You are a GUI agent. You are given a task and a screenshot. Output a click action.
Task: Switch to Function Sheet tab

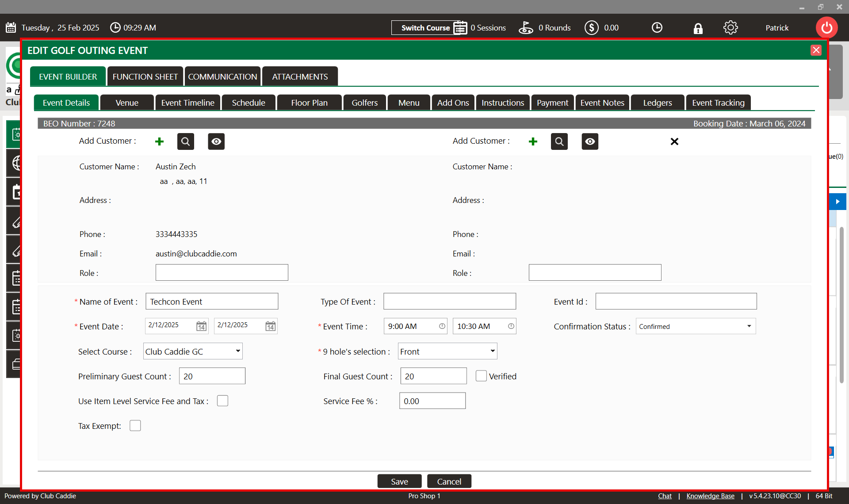coord(145,76)
